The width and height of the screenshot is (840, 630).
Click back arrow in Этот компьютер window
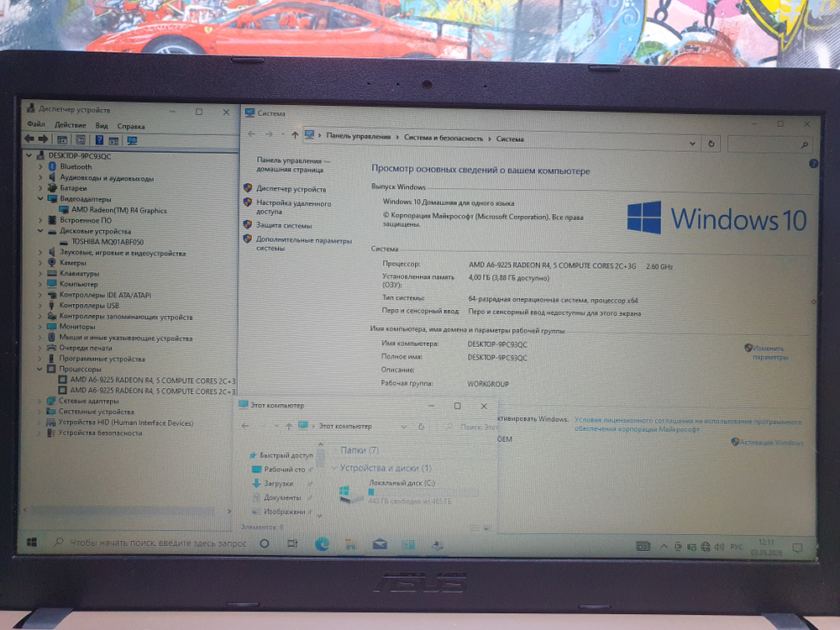[245, 426]
